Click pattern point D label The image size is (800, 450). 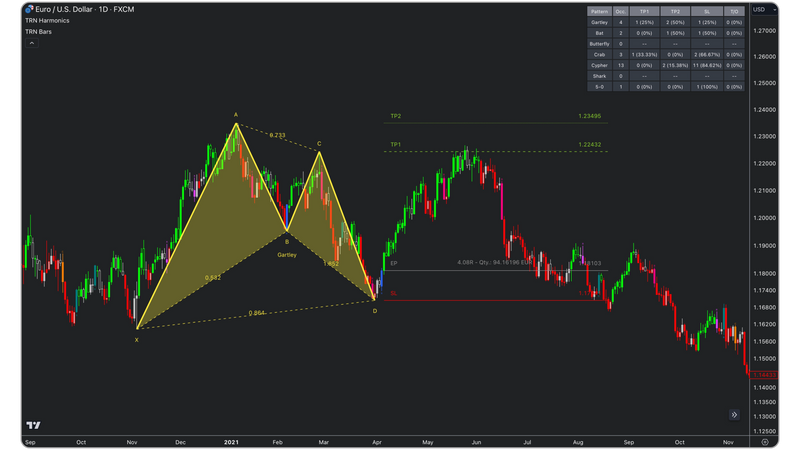coord(375,311)
